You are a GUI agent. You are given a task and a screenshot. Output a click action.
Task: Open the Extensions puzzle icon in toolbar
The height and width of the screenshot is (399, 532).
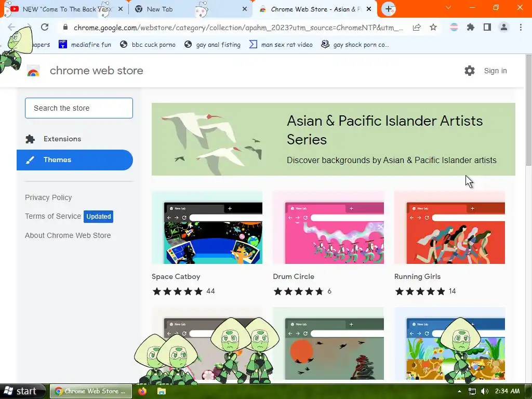pyautogui.click(x=471, y=28)
